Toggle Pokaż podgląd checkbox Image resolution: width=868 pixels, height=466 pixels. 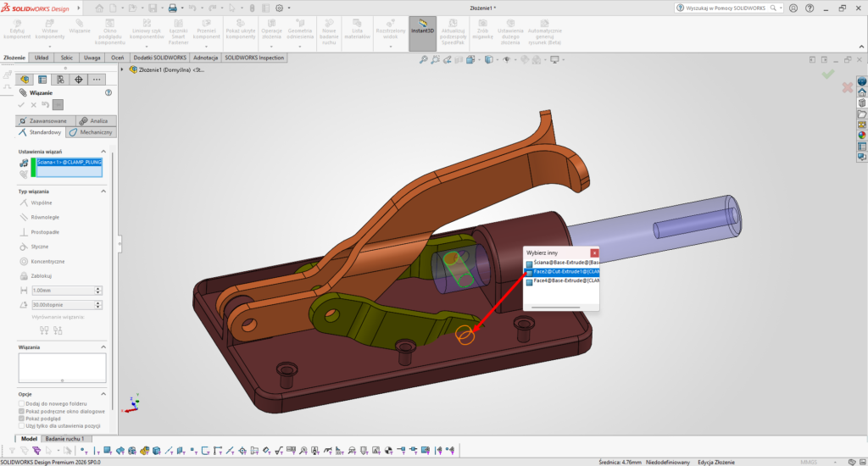point(21,419)
